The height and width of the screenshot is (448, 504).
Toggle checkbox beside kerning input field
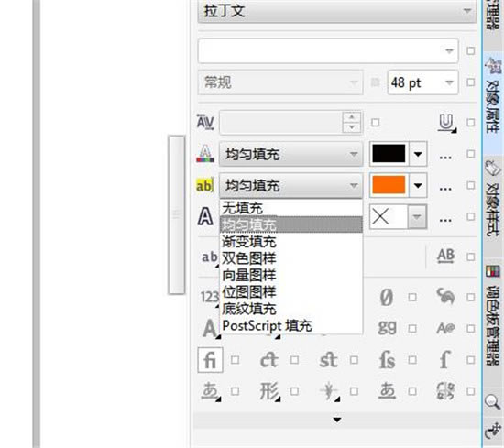click(375, 123)
